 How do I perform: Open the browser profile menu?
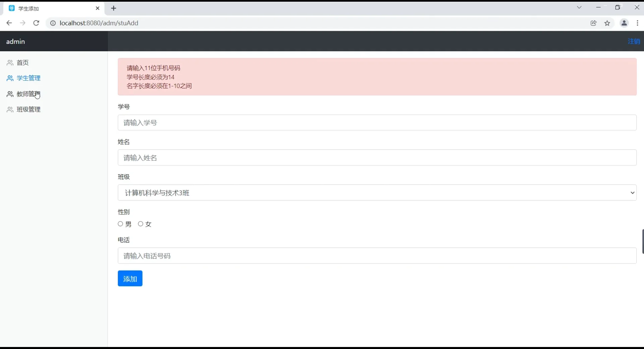tap(624, 23)
